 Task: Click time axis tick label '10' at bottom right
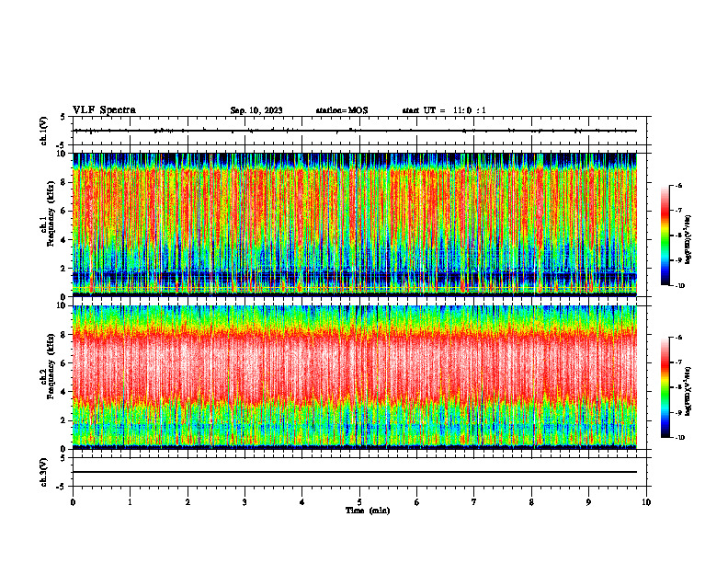coord(646,502)
